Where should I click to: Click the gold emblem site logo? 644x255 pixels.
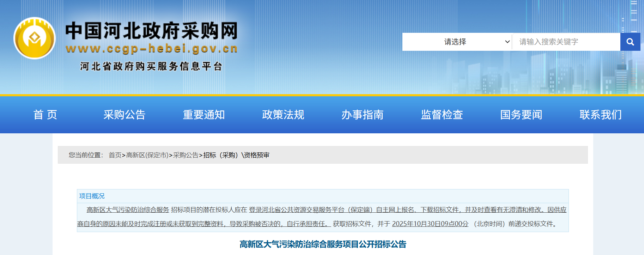[x=35, y=38]
